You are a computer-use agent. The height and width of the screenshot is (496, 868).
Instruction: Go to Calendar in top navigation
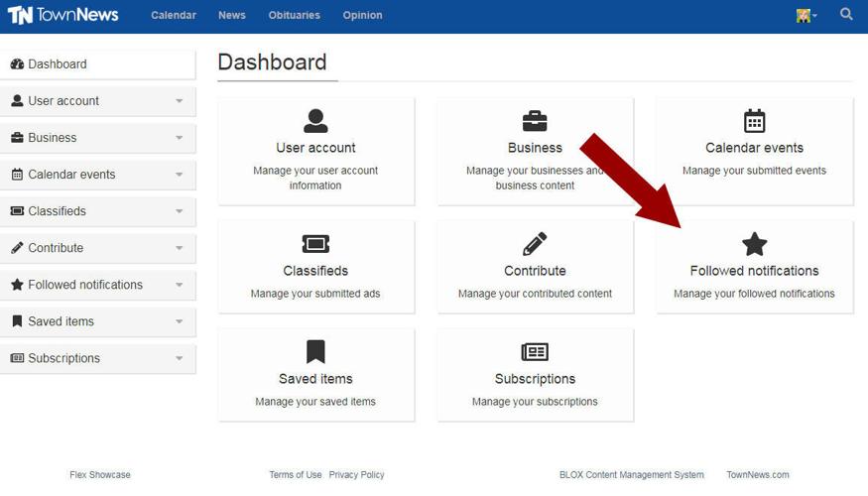coord(174,16)
